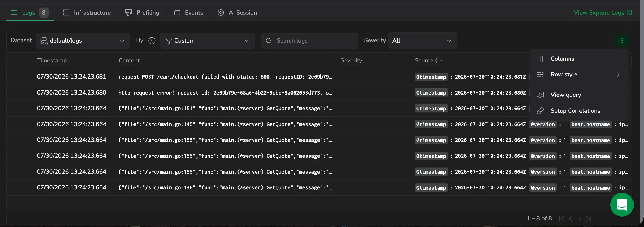Click the View query code icon
This screenshot has width=644, height=227.
tap(540, 95)
